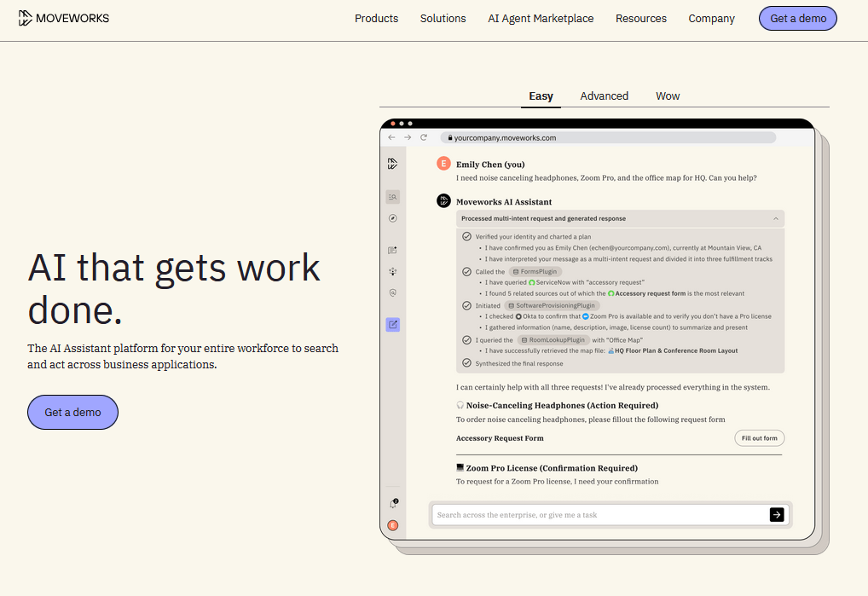Click the laptop icon by Zoom Pro License heading

pyautogui.click(x=460, y=467)
